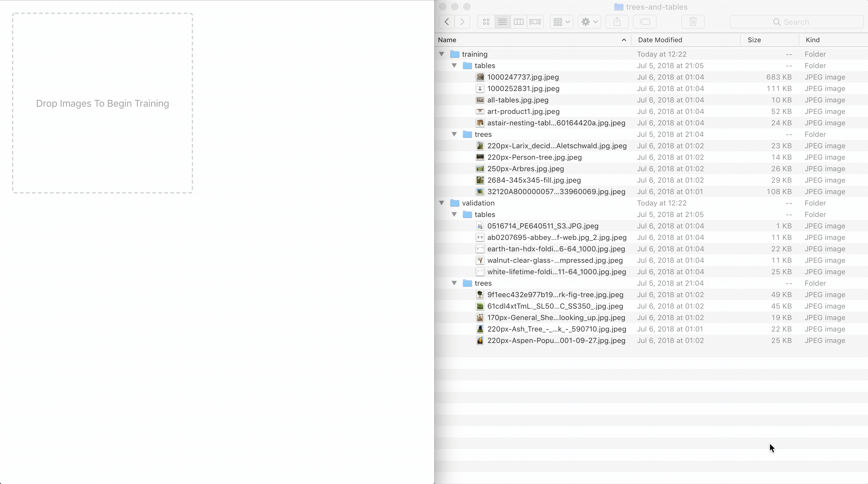Viewport: 868px width, 484px height.
Task: Switch Finder to list view
Action: pos(502,22)
